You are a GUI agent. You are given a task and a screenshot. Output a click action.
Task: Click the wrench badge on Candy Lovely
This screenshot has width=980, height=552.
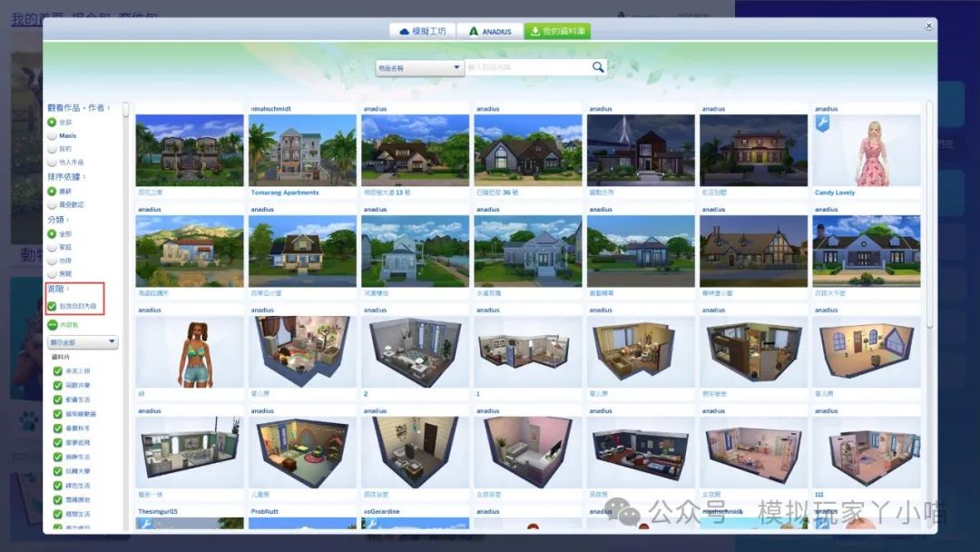pos(822,123)
